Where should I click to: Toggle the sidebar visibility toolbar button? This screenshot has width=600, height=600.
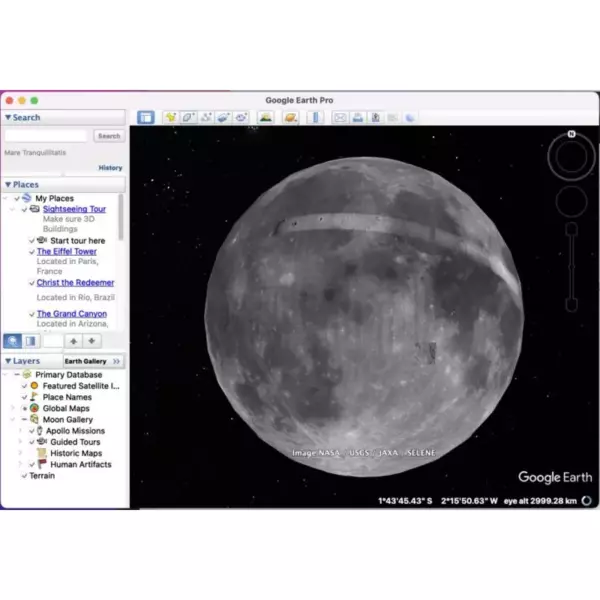[146, 117]
